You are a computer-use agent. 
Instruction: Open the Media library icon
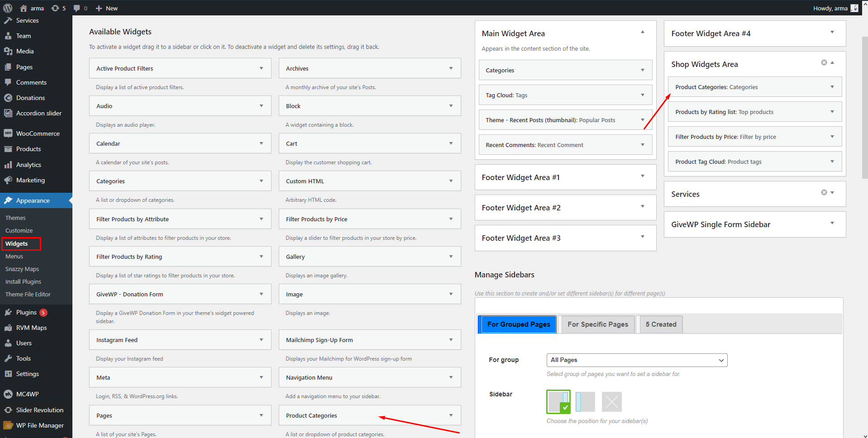(x=8, y=51)
